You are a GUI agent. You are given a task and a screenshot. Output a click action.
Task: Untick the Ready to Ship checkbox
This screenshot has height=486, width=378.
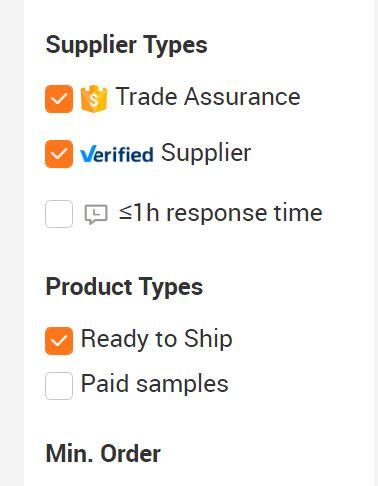pyautogui.click(x=59, y=341)
